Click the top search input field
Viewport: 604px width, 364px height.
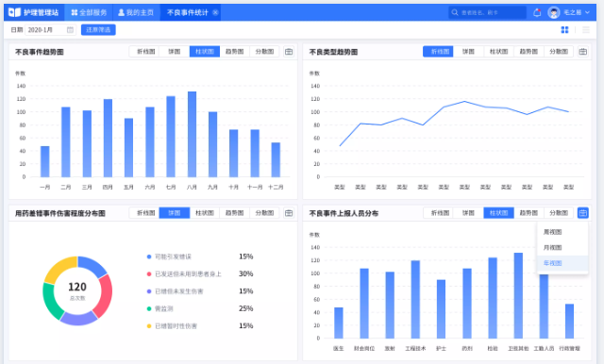(x=487, y=12)
